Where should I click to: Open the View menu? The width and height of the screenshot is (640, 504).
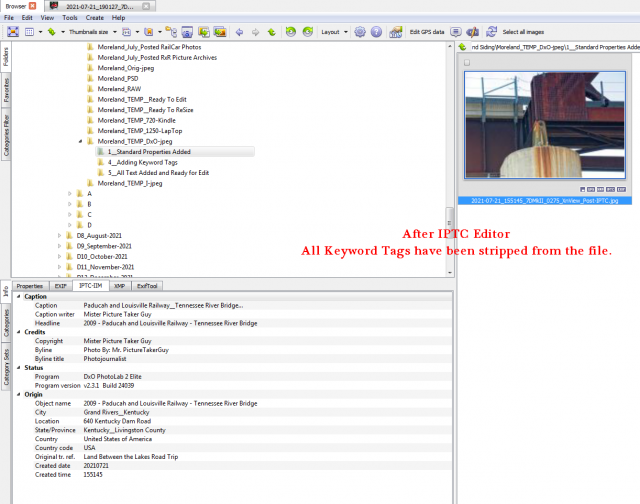47,18
